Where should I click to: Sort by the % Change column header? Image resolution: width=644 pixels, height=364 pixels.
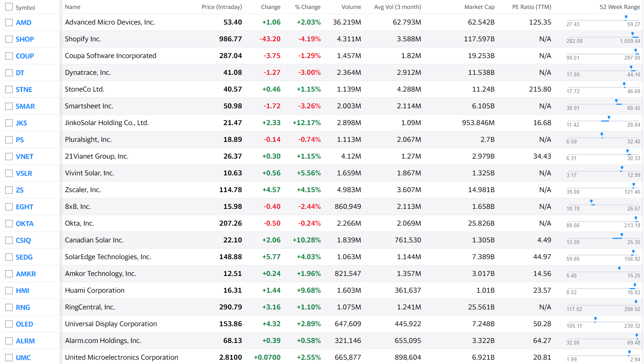pos(307,7)
